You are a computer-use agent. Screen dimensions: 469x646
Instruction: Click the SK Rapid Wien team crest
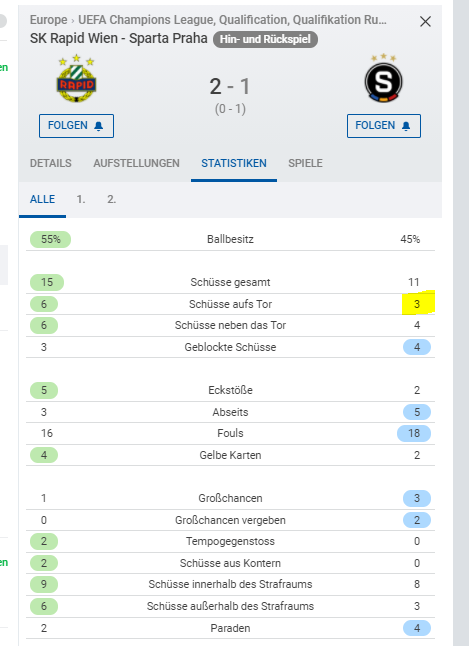[x=76, y=79]
